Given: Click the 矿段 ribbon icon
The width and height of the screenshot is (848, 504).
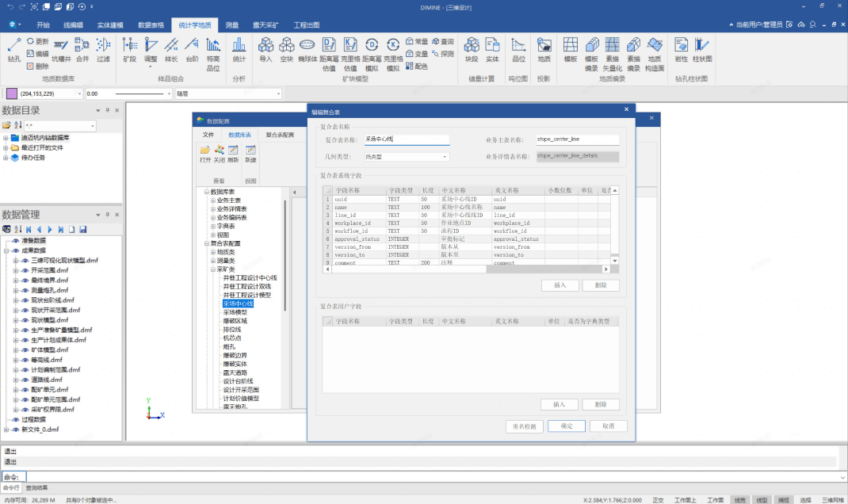Looking at the screenshot, I should pos(130,50).
